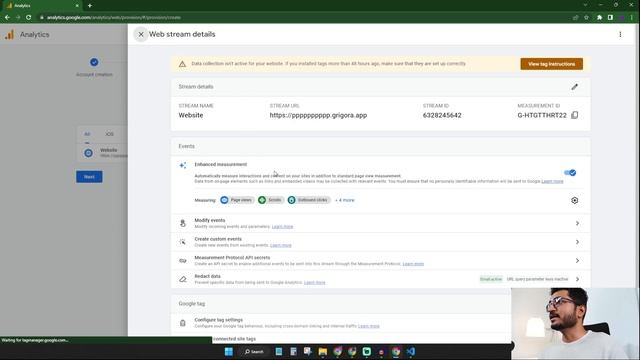
Task: Click the Measurement Protocol key icon
Action: click(x=183, y=260)
